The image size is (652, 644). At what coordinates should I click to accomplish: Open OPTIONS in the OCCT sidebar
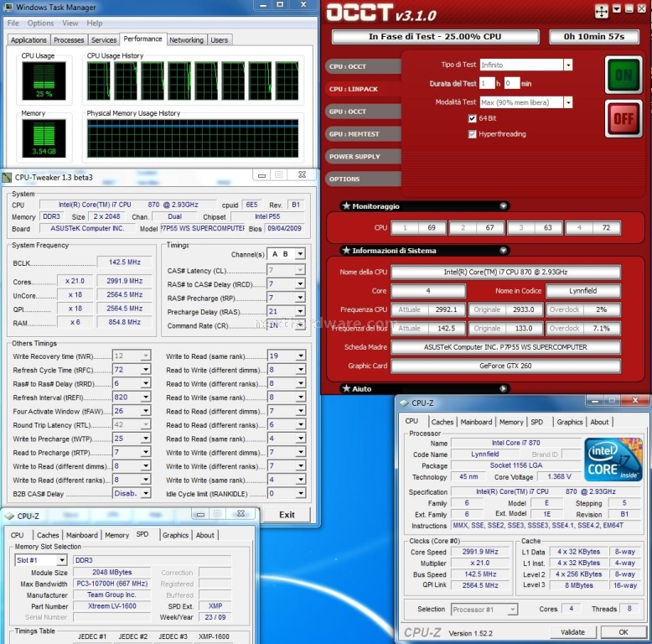point(363,179)
